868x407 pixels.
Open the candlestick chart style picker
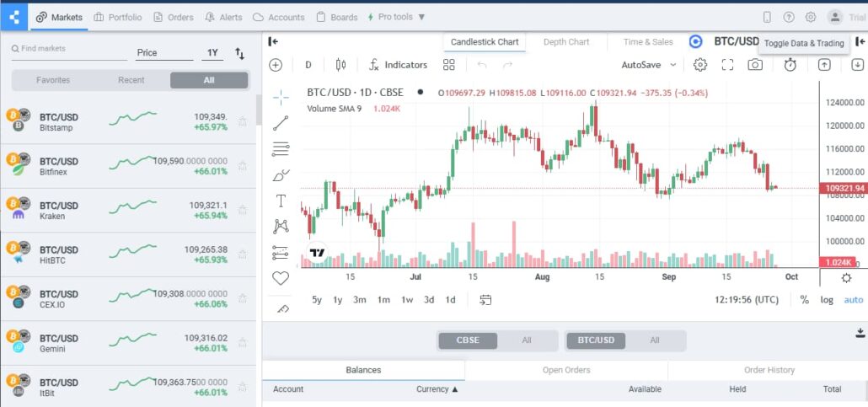point(340,65)
